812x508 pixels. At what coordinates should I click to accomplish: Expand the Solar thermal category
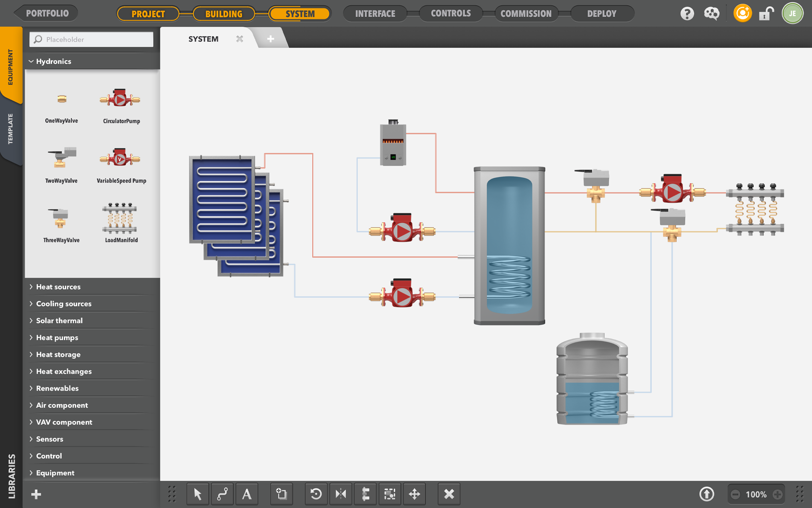click(x=59, y=321)
